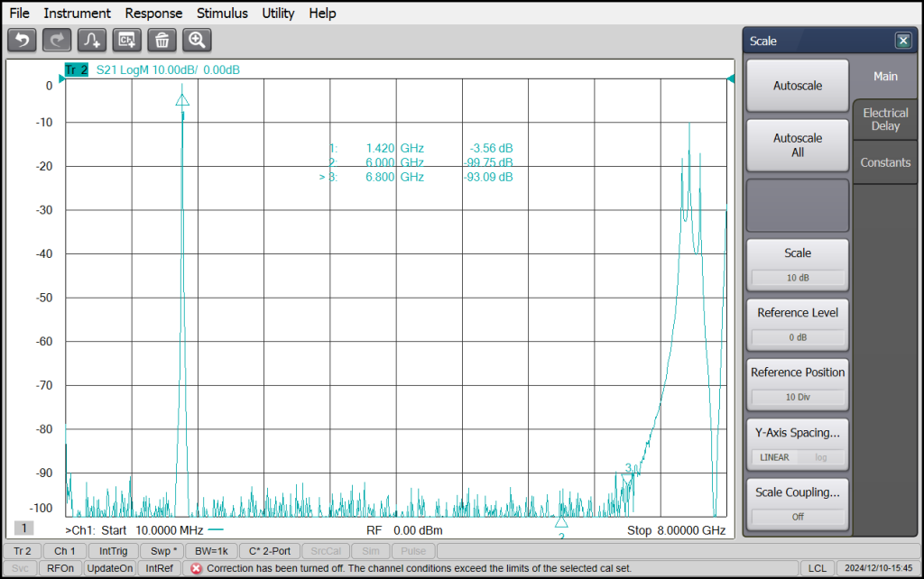Click the BW=1k status button
The width and height of the screenshot is (924, 579).
pyautogui.click(x=211, y=551)
